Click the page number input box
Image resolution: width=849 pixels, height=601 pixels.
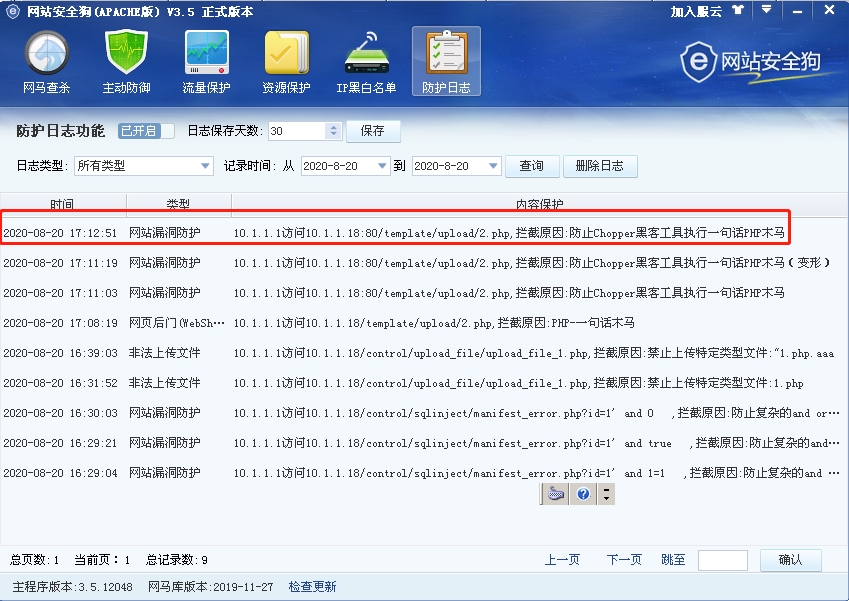pos(723,560)
